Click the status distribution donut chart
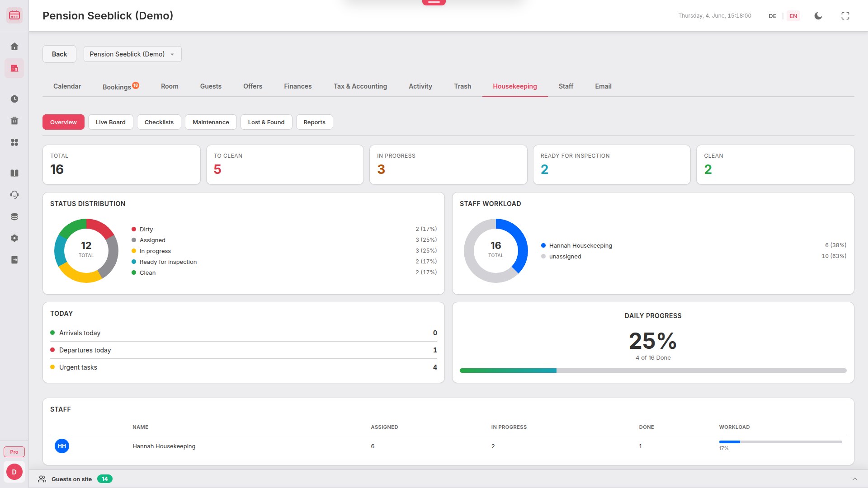The image size is (868, 488). [86, 251]
